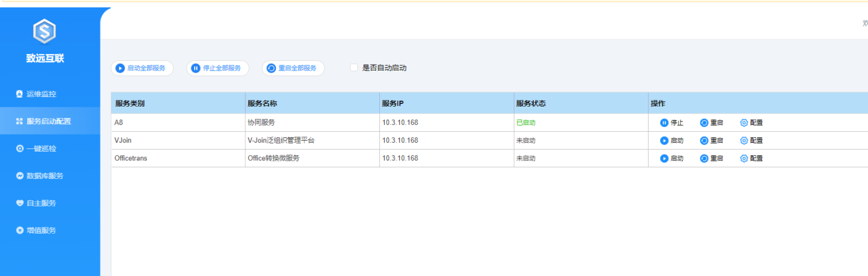Click the 增值服务 sidebar icon

tap(20, 230)
